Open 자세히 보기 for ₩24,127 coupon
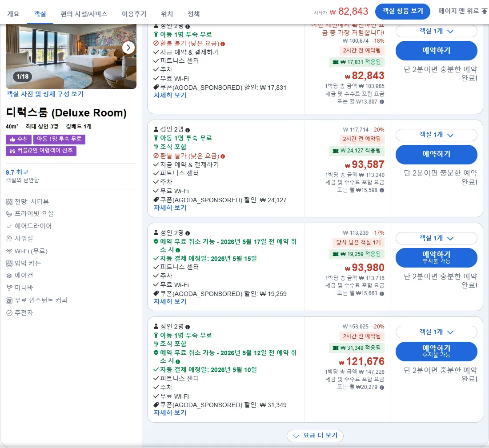Viewport: 489px width, 448px height. click(x=170, y=208)
